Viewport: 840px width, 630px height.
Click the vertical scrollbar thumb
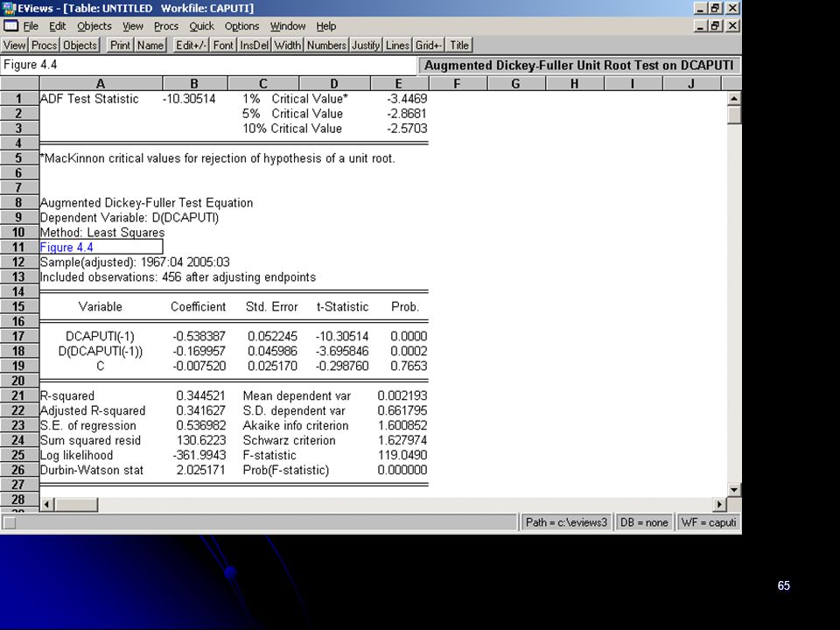pyautogui.click(x=734, y=115)
